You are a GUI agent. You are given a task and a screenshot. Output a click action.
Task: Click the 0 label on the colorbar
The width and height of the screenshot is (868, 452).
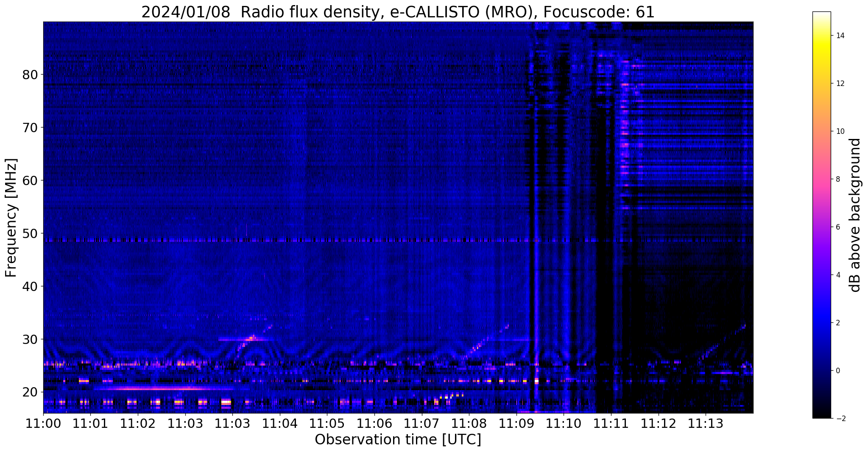pos(838,371)
